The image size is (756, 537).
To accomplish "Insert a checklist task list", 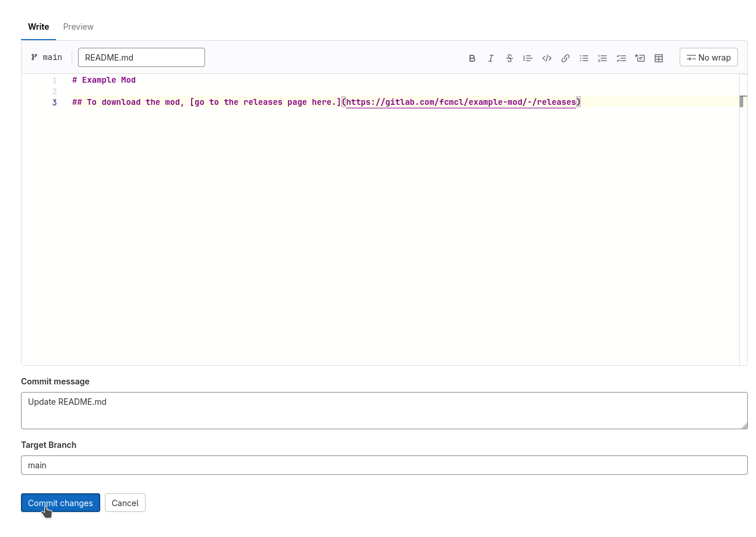I will (621, 58).
